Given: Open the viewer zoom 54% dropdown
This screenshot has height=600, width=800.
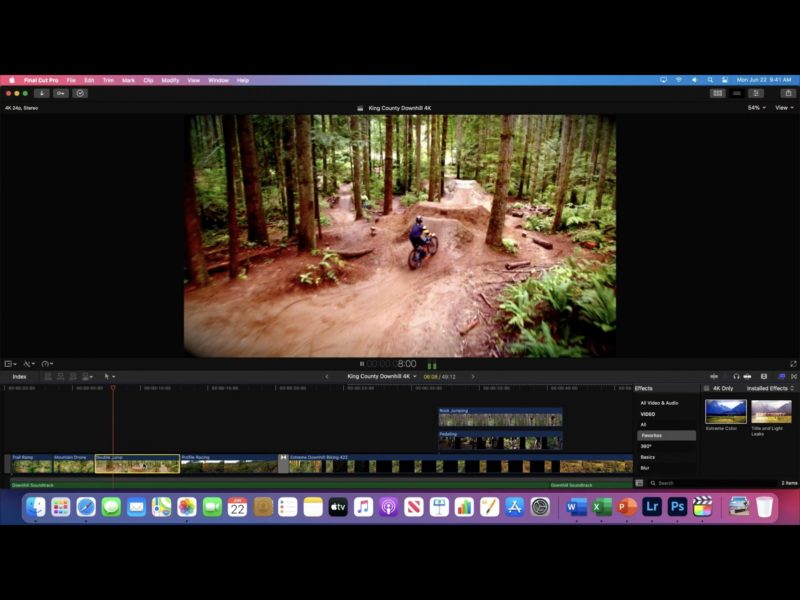Looking at the screenshot, I should pyautogui.click(x=756, y=108).
